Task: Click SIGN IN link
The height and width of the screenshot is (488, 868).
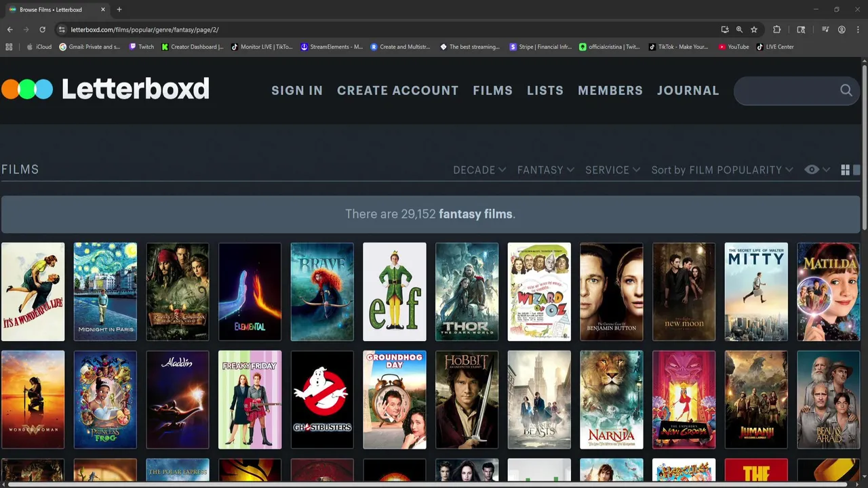Action: [x=297, y=90]
